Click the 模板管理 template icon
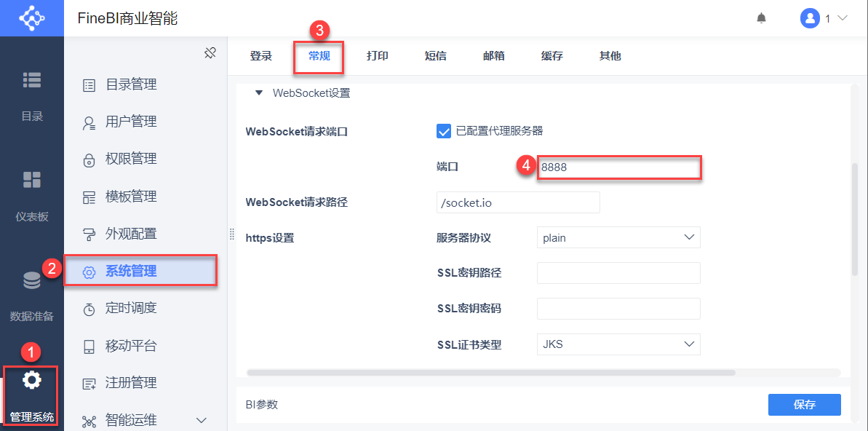The height and width of the screenshot is (431, 868). 89,197
